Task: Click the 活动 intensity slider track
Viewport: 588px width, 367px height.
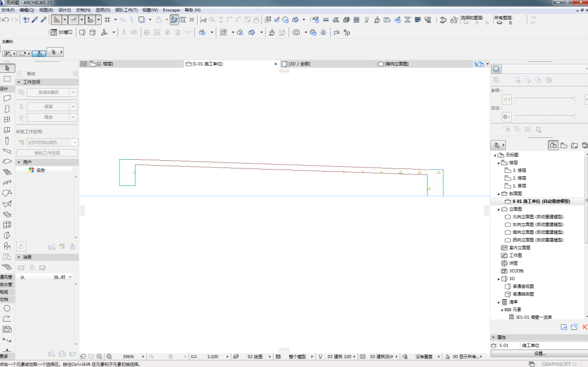Action: pos(545,116)
